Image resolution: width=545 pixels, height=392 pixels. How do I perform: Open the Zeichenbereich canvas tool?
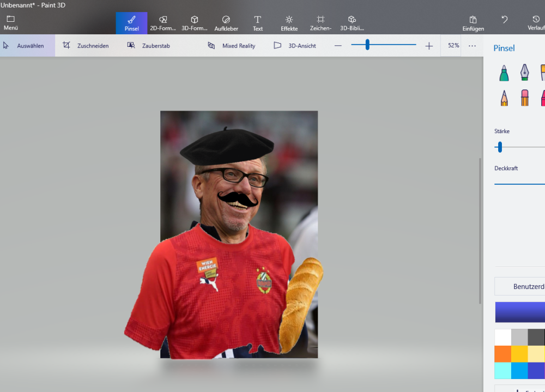point(320,23)
